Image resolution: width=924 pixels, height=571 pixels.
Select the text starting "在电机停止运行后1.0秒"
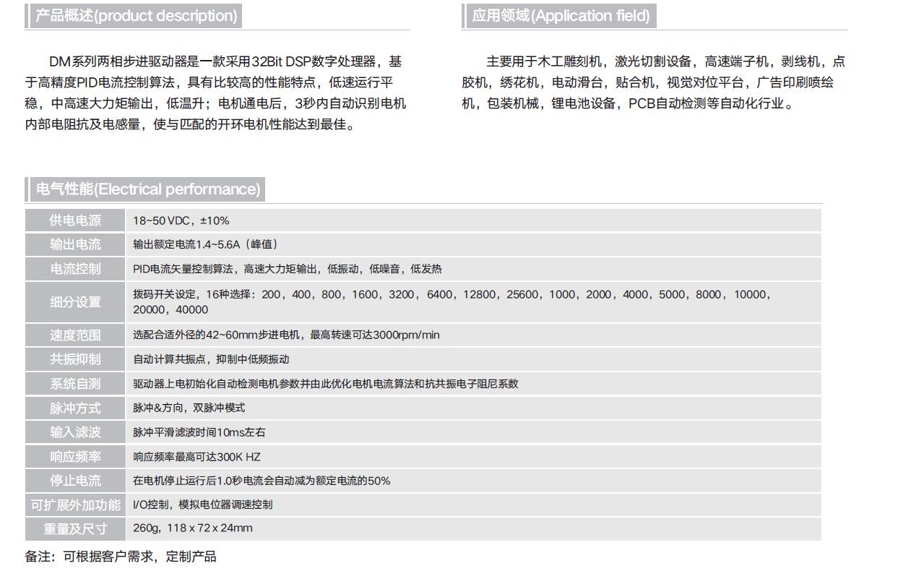tap(262, 481)
